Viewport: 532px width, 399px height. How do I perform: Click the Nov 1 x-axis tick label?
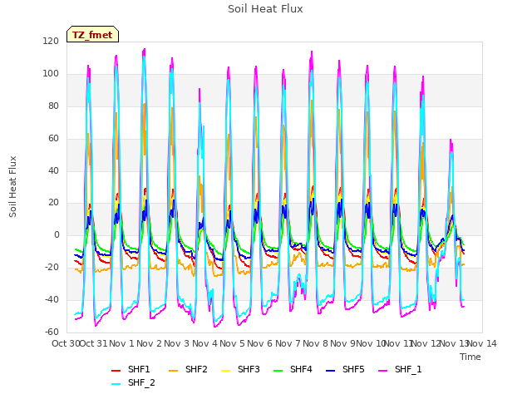coord(121,343)
